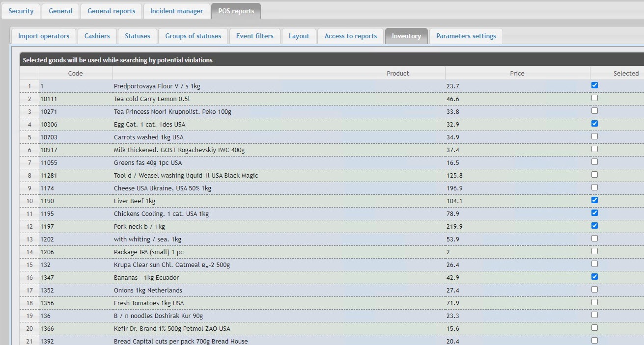Untick the Pork neck checkbox

pyautogui.click(x=594, y=226)
